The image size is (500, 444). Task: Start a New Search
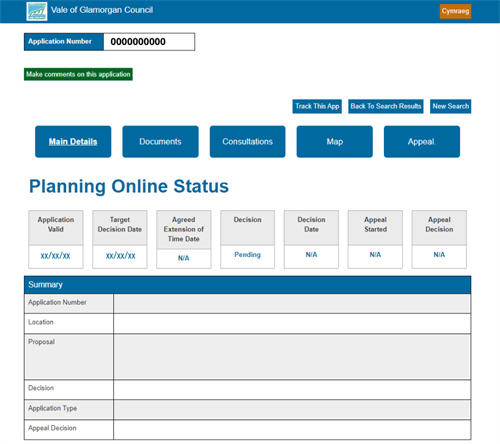pyautogui.click(x=450, y=106)
